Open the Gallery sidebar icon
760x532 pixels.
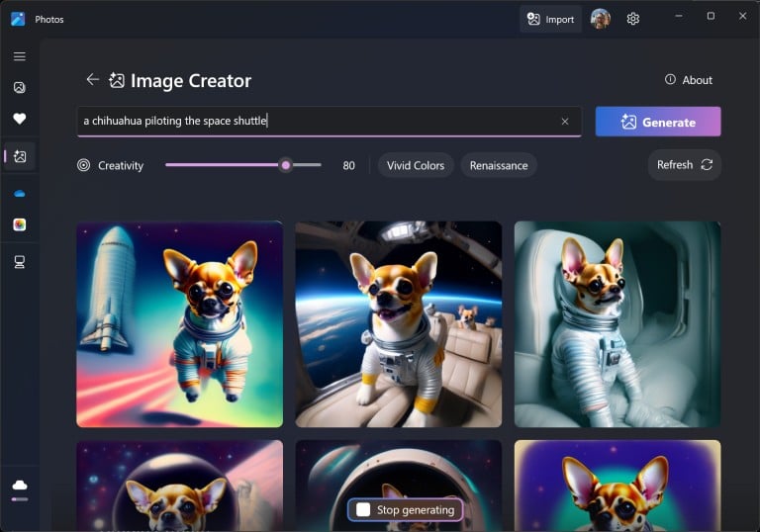[20, 87]
